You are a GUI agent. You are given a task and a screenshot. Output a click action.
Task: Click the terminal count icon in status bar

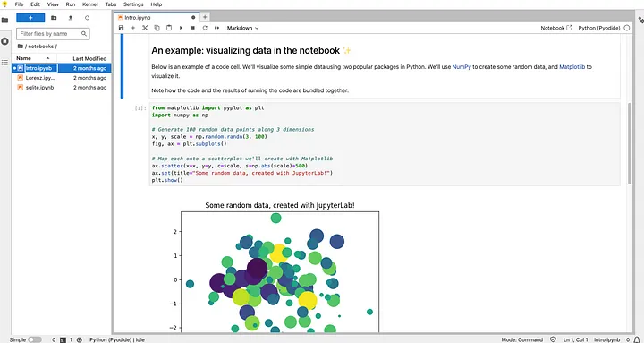pyautogui.click(x=63, y=339)
